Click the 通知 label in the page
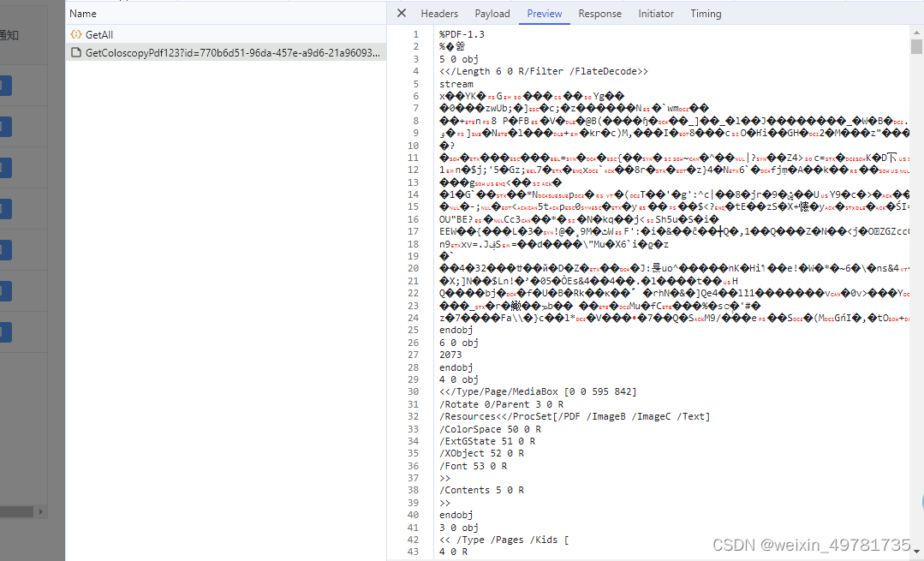The width and height of the screenshot is (924, 561). (9, 35)
